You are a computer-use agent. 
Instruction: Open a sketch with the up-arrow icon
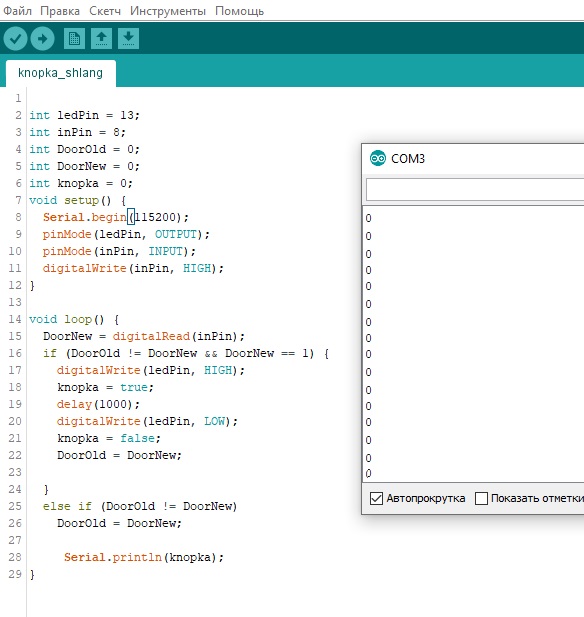pyautogui.click(x=102, y=39)
